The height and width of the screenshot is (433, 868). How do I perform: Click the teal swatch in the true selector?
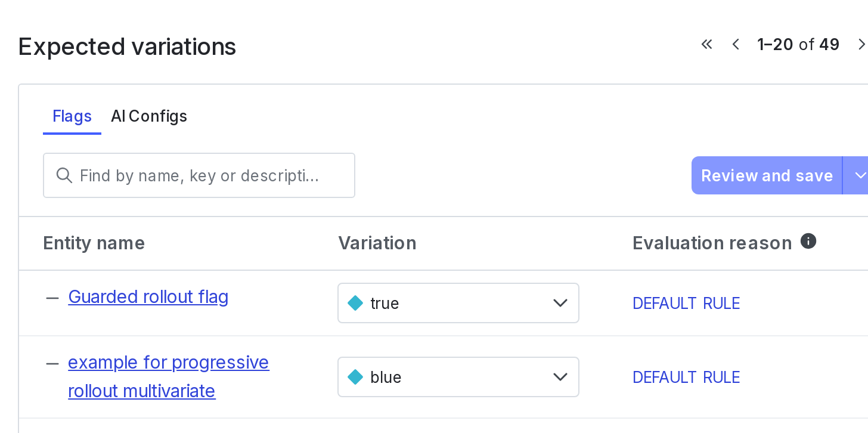[355, 303]
